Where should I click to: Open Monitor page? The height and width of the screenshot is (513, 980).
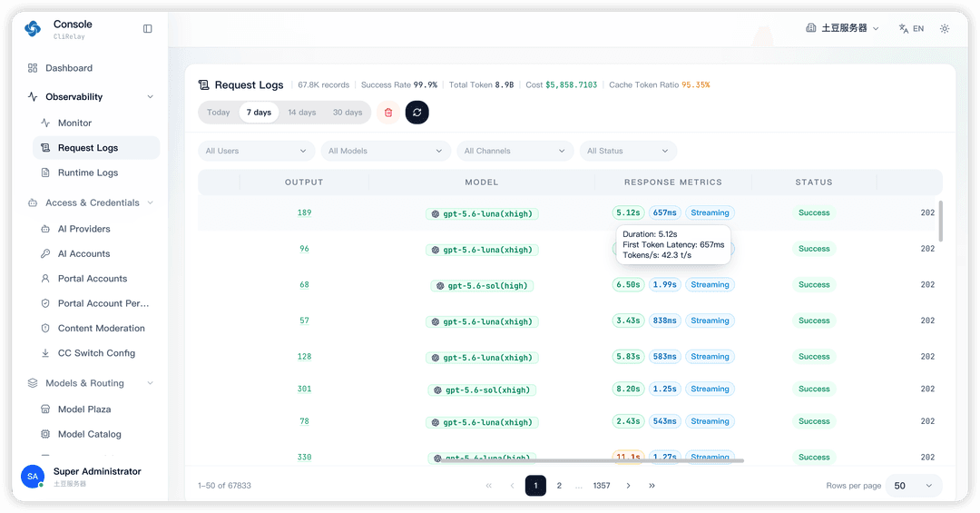[x=74, y=123]
